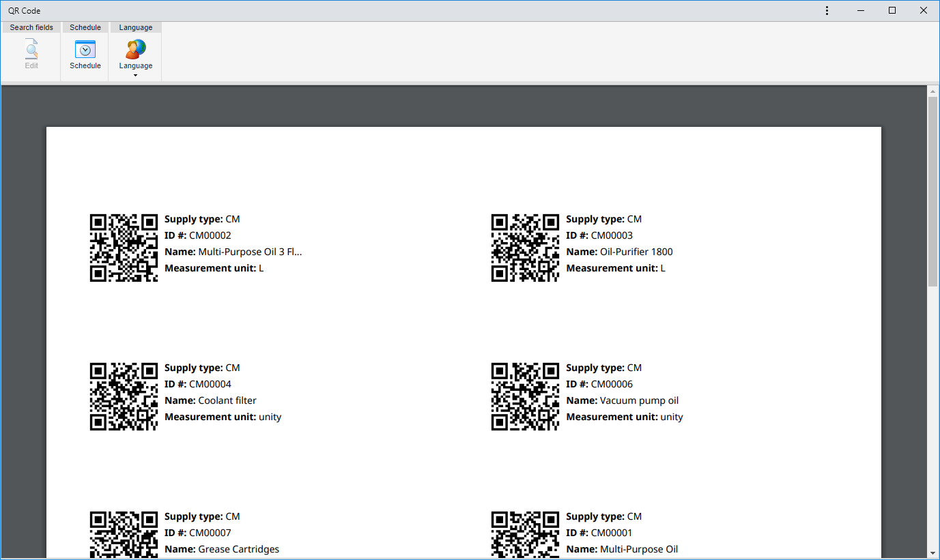This screenshot has height=560, width=940.
Task: Click 'Supply type: CM' above CM00004
Action: [x=202, y=368]
